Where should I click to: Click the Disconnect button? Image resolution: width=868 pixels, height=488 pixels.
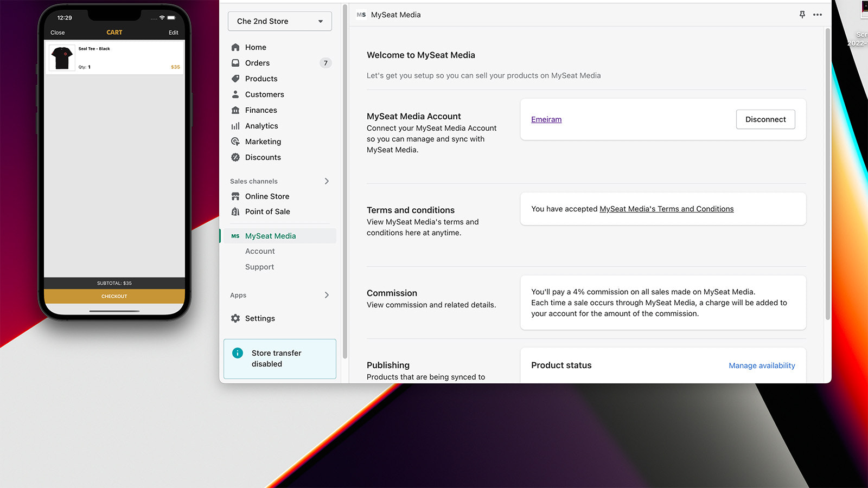[x=765, y=119]
